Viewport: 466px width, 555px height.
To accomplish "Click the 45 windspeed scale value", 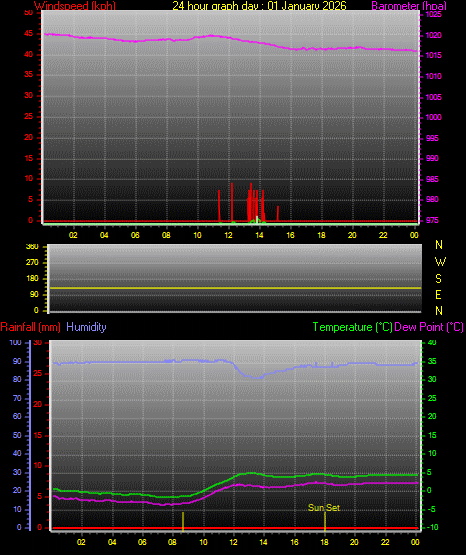I will click(x=28, y=34).
